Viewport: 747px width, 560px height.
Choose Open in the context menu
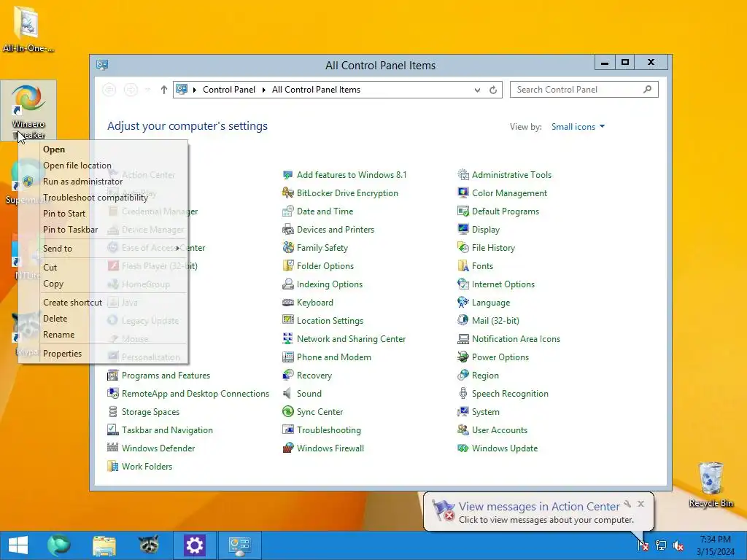(x=113, y=149)
